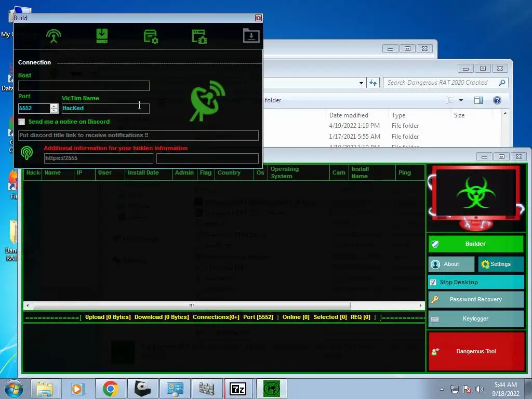Open the Windows Start menu
This screenshot has height=399, width=532.
(x=14, y=389)
